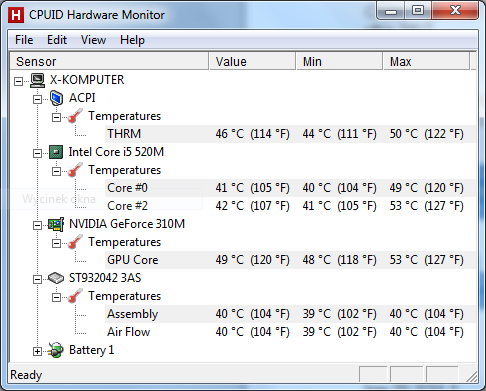The height and width of the screenshot is (391, 486).
Task: Select the NVIDIA GeForce 310M label
Action: (127, 224)
